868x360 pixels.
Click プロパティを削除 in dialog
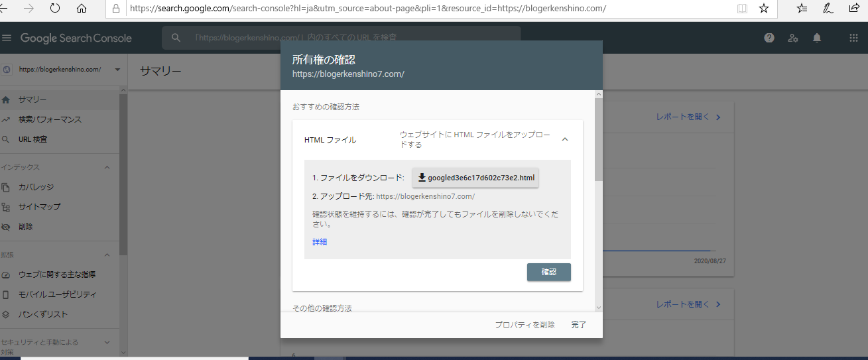tap(525, 325)
